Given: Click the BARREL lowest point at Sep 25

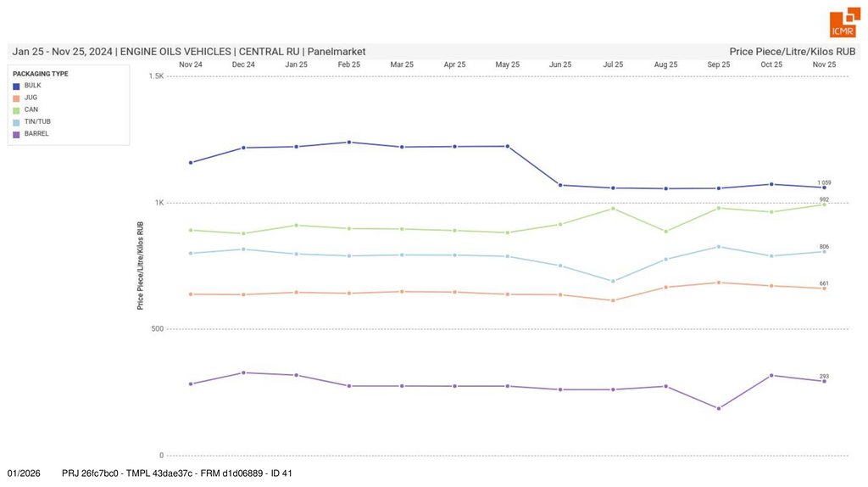Looking at the screenshot, I should (x=719, y=408).
